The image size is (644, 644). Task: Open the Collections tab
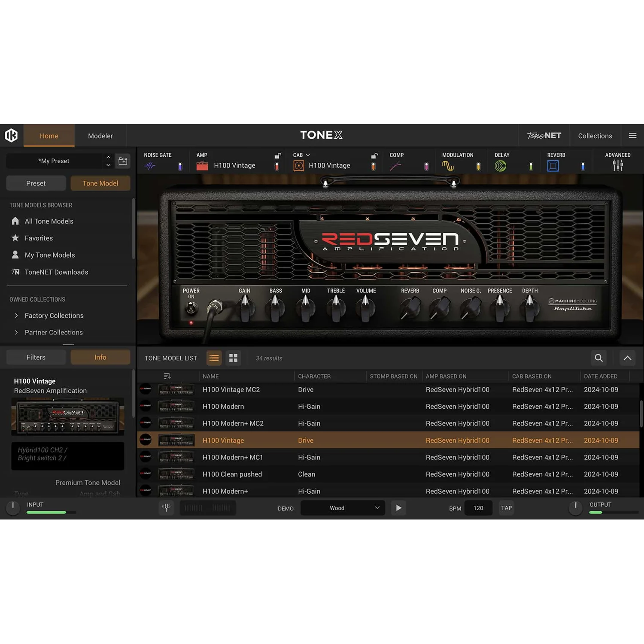tap(595, 136)
